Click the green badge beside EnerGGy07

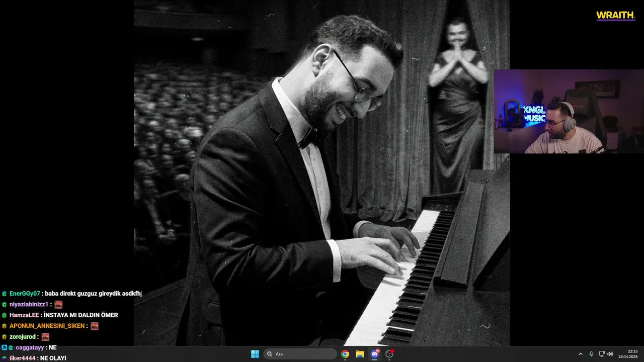click(x=4, y=294)
